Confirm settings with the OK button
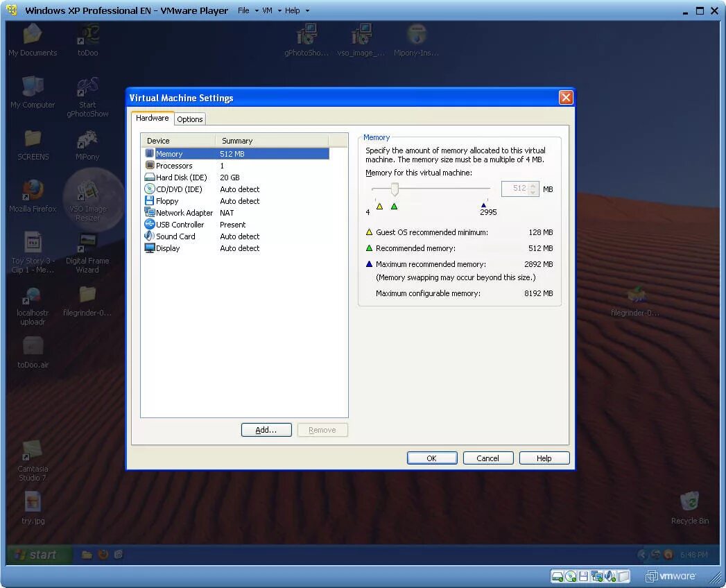This screenshot has height=588, width=726. pyautogui.click(x=432, y=458)
